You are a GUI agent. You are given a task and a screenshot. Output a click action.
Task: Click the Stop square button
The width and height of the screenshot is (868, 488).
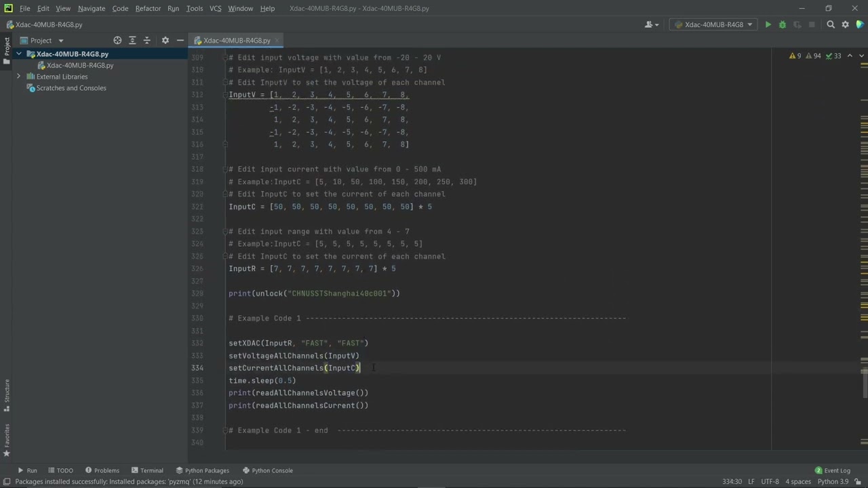pos(812,24)
